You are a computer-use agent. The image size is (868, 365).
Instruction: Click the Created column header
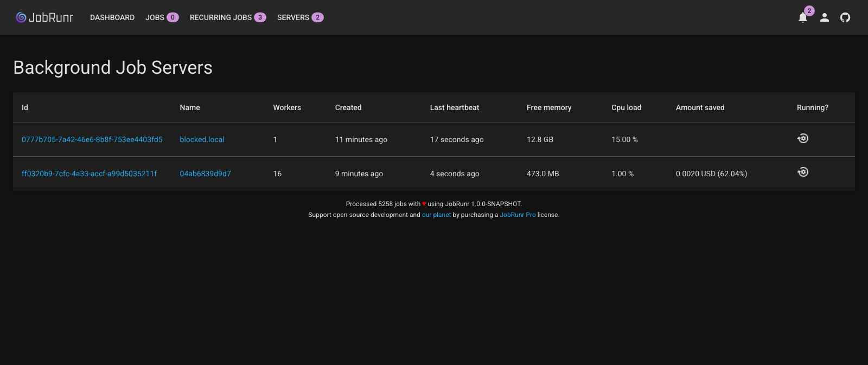coord(348,107)
